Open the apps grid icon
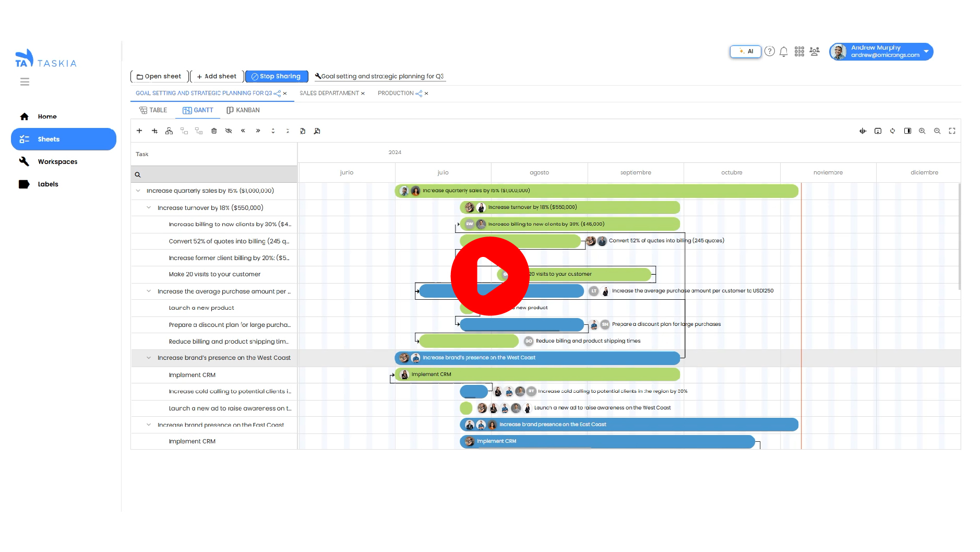 pos(799,52)
